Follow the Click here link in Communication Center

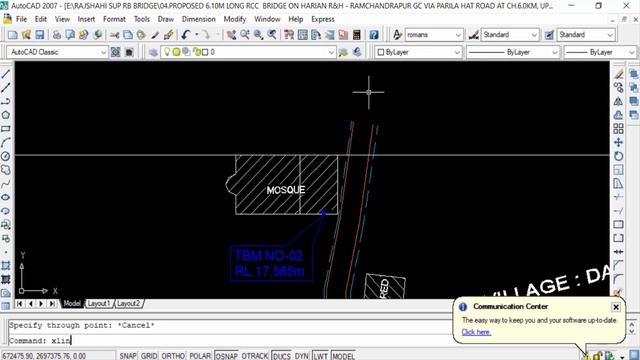[476, 332]
